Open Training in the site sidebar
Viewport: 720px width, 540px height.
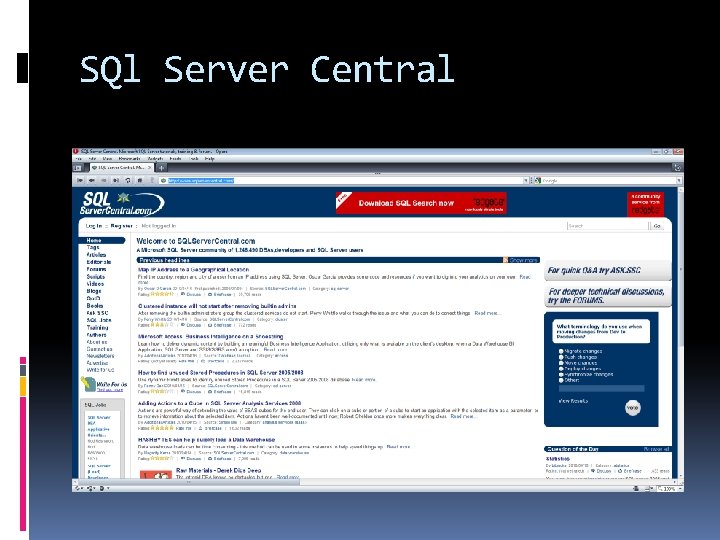click(x=97, y=328)
